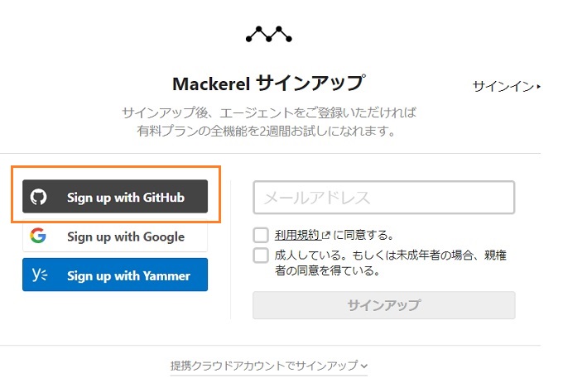Click the small arrow next to サインイン
The height and width of the screenshot is (392, 563).
[539, 87]
